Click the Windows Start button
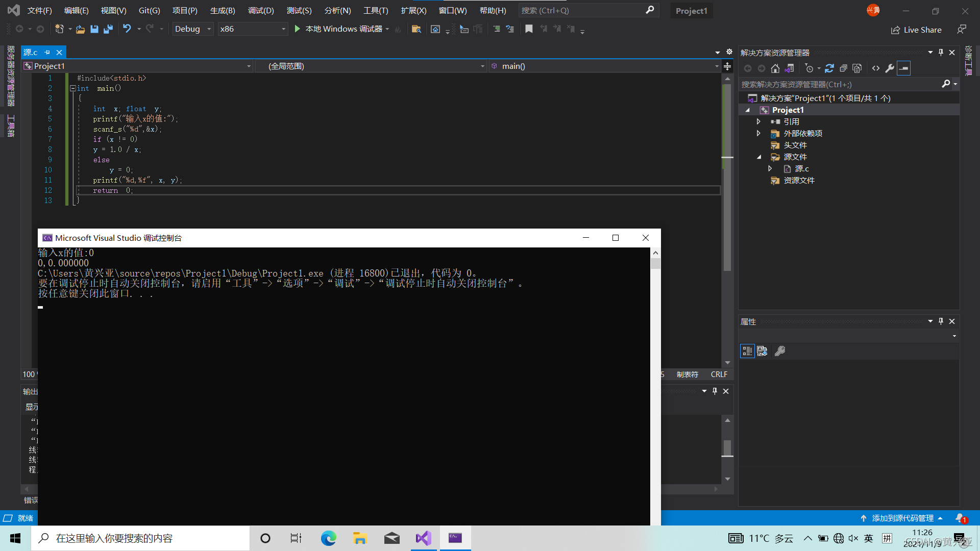980x551 pixels. click(x=15, y=538)
